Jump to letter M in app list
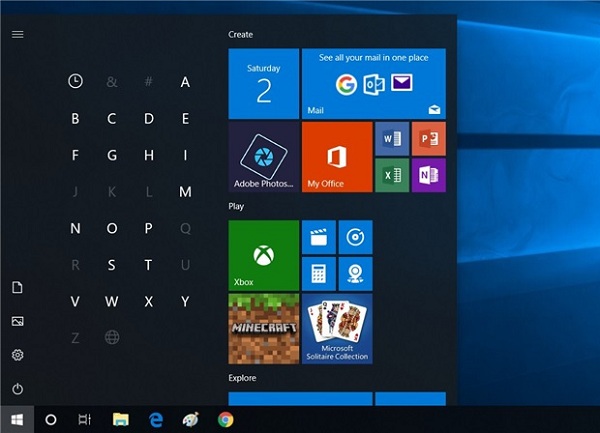Screen dimensions: 600x433 185,192
